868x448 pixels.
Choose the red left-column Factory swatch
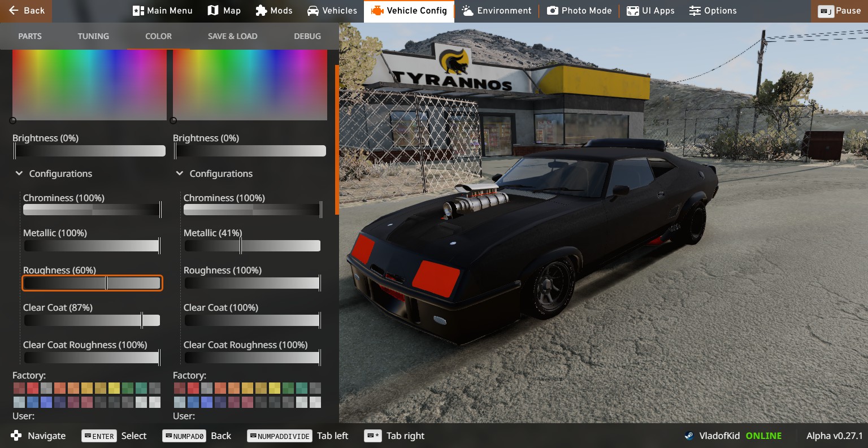point(33,388)
